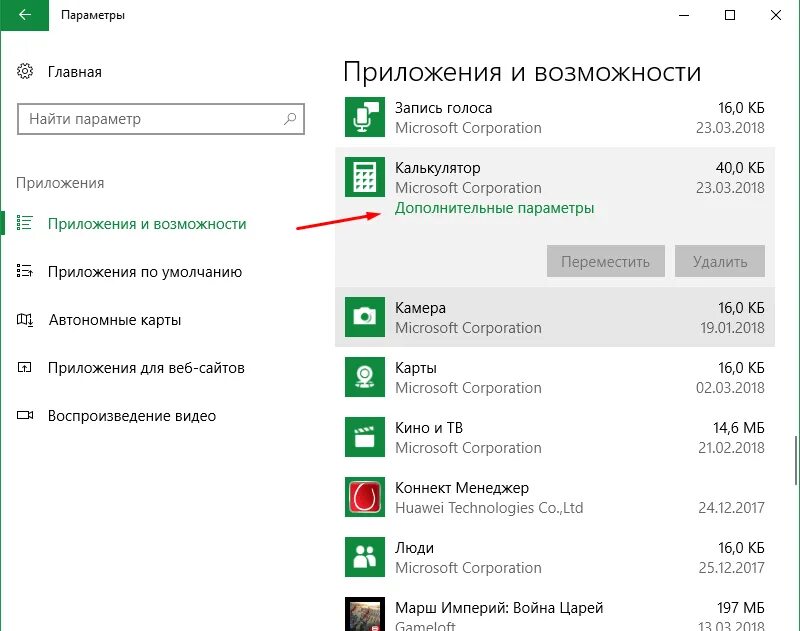Click the Приложения по умолчанию icon

pos(24,271)
